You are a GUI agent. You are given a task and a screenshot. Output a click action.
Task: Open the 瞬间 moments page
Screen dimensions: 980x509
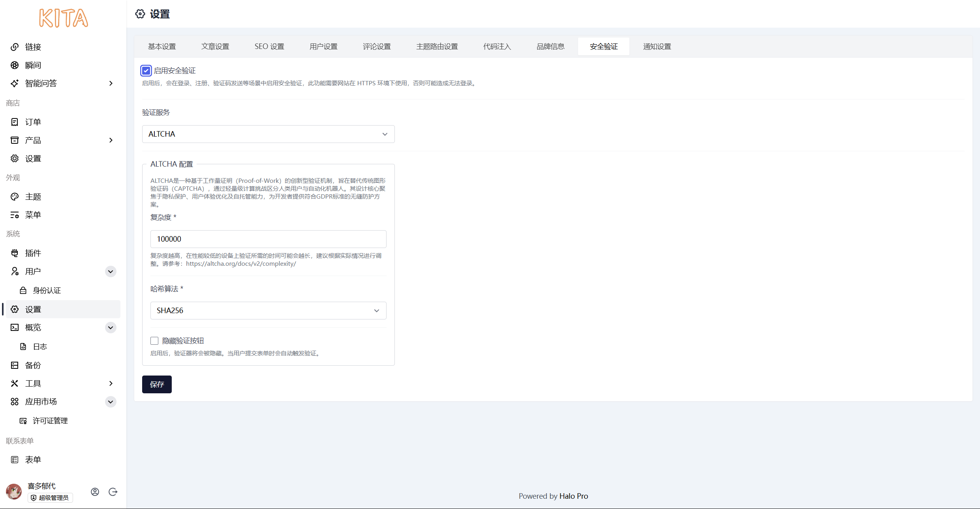[33, 65]
